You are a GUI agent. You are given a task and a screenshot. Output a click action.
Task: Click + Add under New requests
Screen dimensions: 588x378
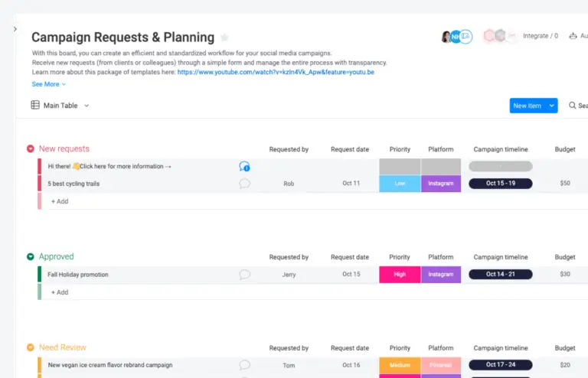[x=60, y=201]
